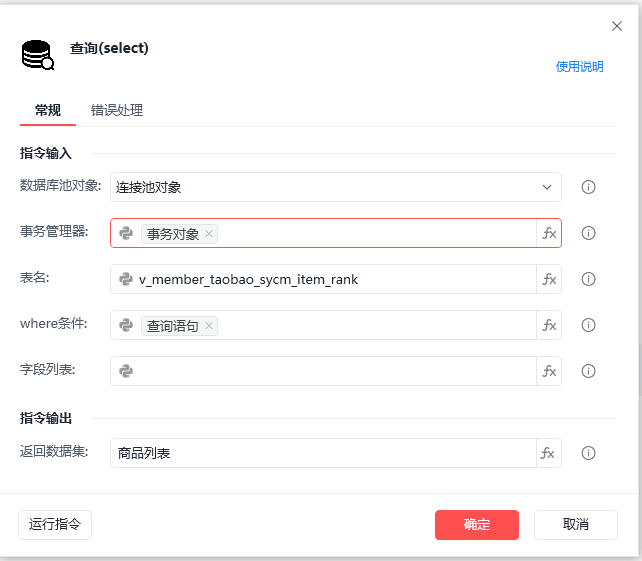The height and width of the screenshot is (561, 642).
Task: Click the fx icon in 表名 field
Action: [549, 279]
